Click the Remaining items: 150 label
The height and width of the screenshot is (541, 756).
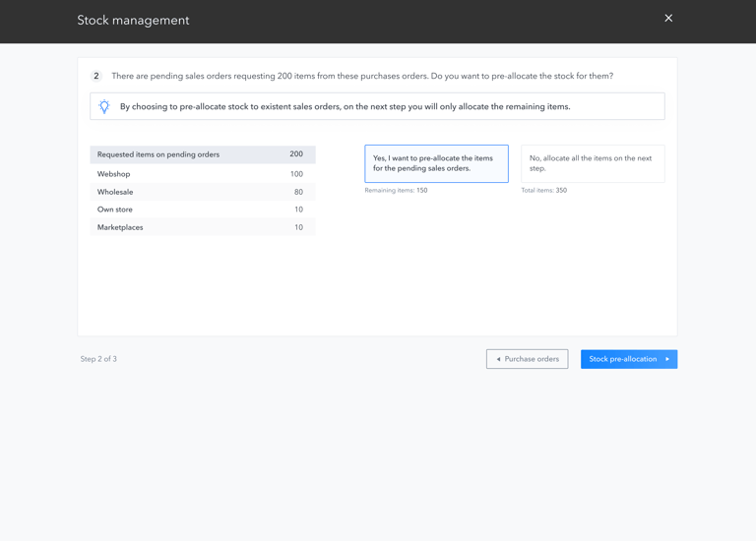(396, 191)
